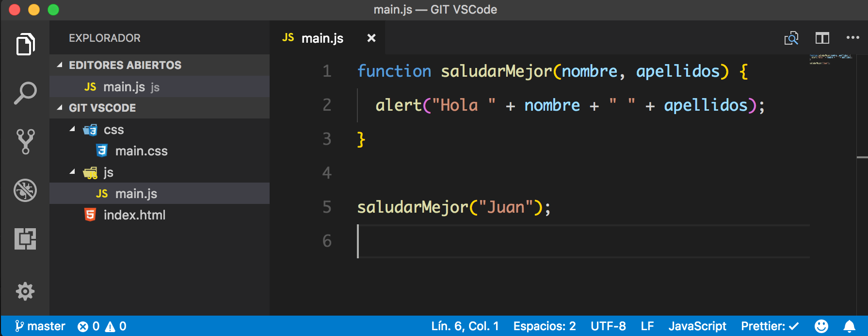The image size is (868, 336).
Task: Open the Search view in activity bar
Action: (x=25, y=93)
